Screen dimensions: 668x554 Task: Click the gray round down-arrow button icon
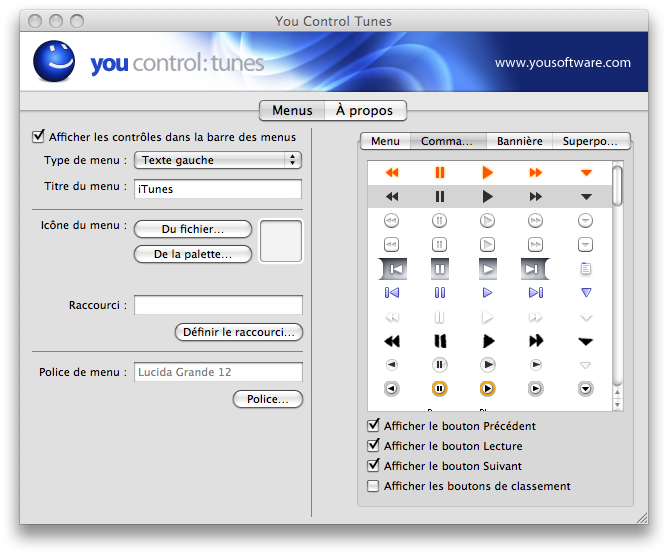tap(586, 389)
